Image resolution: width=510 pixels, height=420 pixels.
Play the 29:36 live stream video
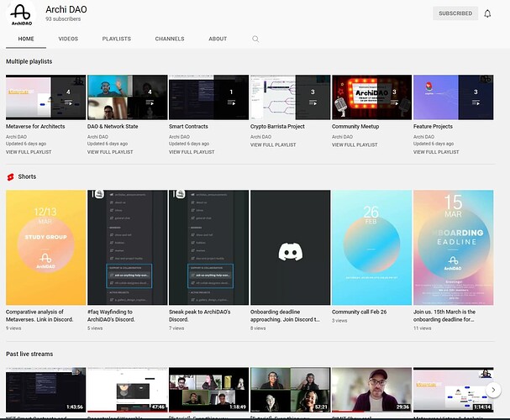click(x=371, y=390)
